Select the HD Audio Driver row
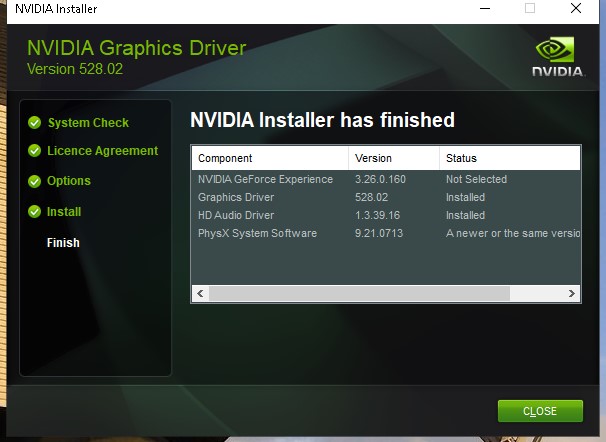Screen dimensions: 606x442 tap(386, 215)
